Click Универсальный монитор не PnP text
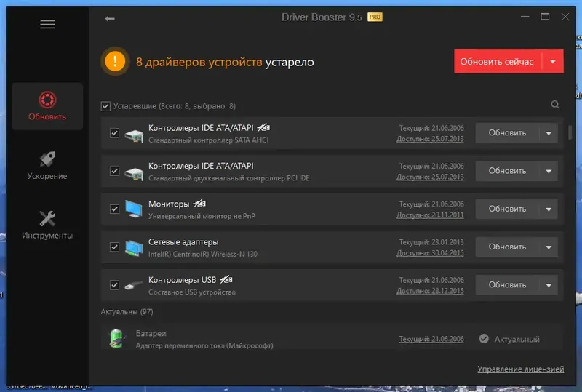The image size is (582, 392). [202, 216]
